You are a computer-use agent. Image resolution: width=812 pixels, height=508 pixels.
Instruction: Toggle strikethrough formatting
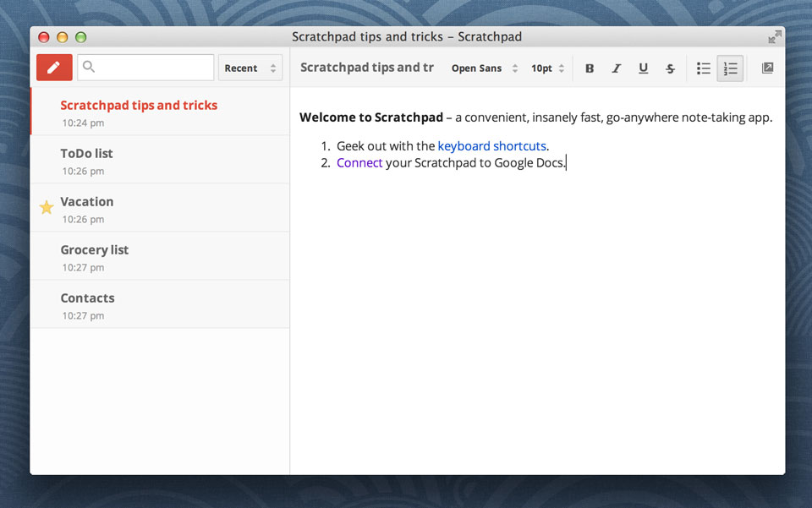point(670,68)
